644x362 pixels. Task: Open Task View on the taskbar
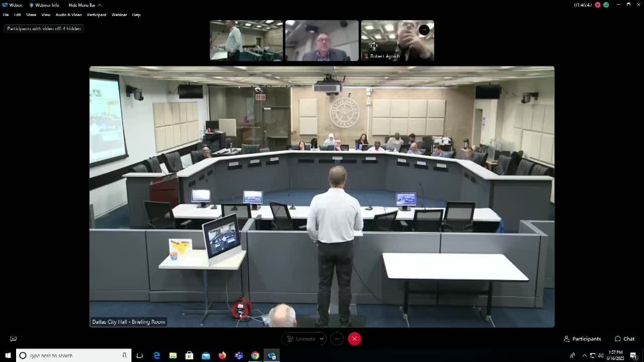tap(140, 355)
